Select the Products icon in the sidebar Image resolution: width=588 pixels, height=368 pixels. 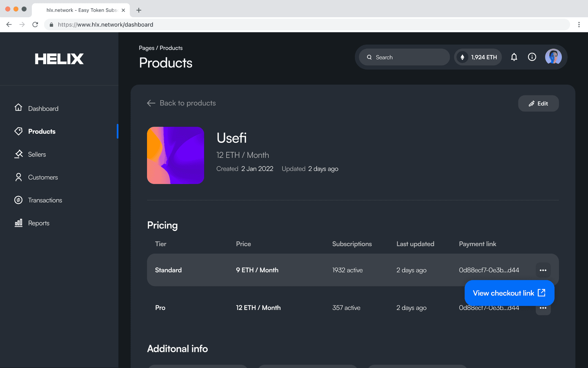(18, 131)
